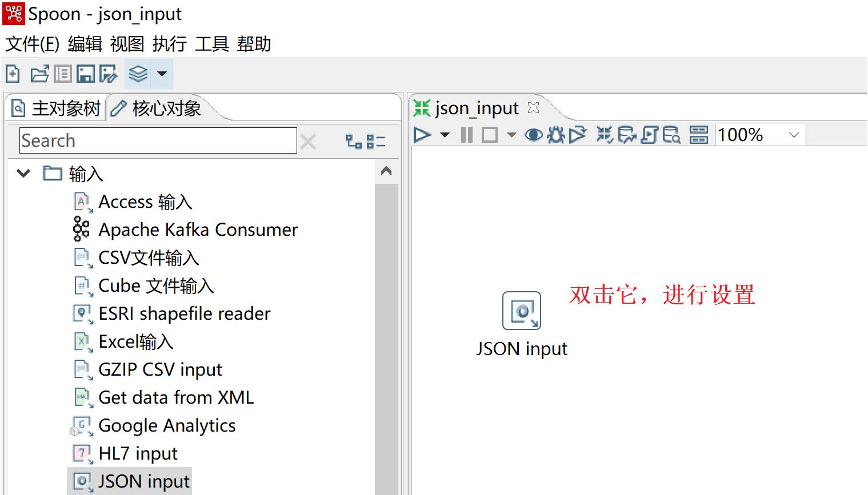868x495 pixels.
Task: Open a file with the folder icon
Action: click(x=39, y=74)
